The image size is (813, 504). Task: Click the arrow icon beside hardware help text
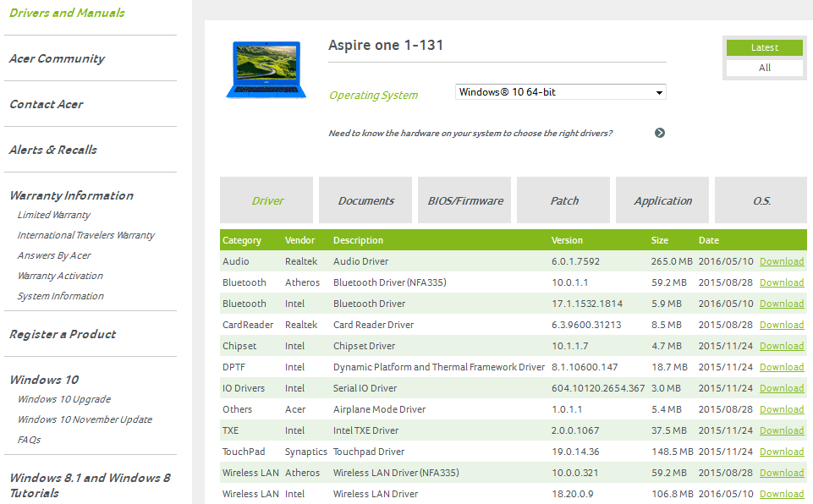[660, 133]
